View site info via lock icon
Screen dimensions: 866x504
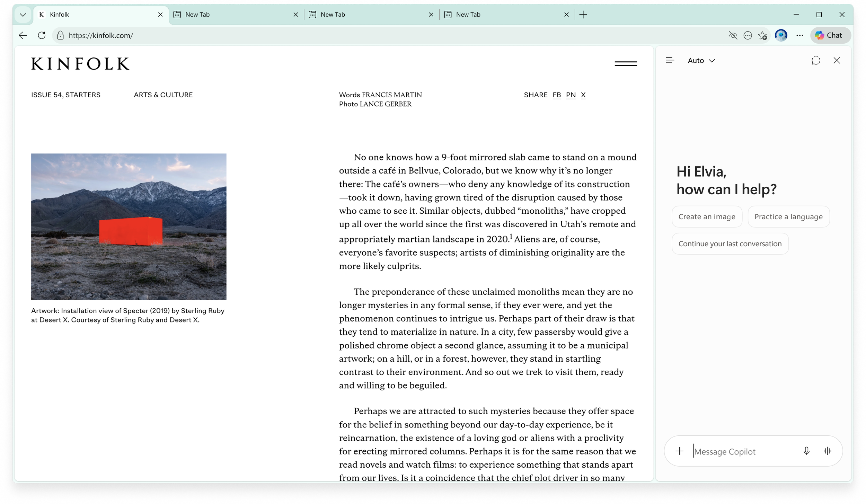point(60,35)
